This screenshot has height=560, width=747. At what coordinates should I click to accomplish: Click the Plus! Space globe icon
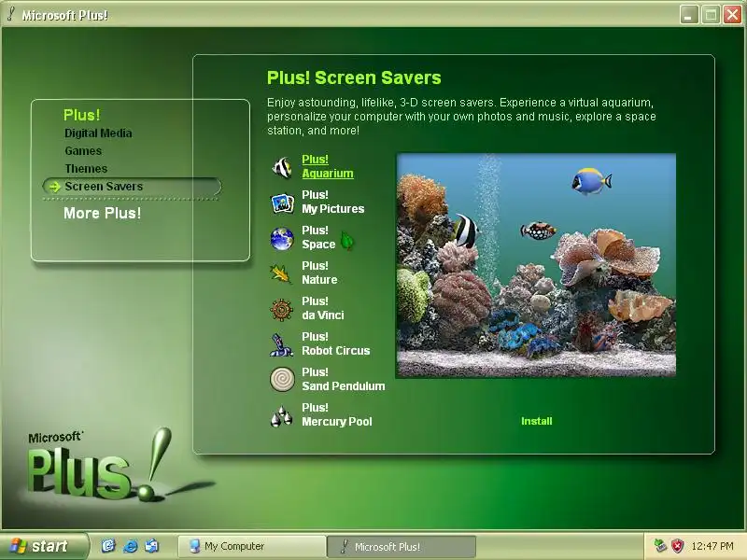coord(282,239)
